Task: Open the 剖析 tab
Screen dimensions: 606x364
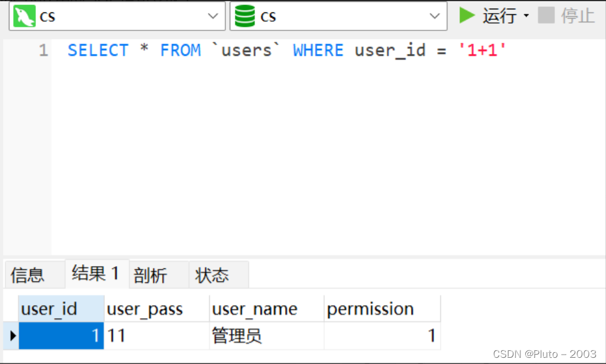Action: [x=150, y=275]
